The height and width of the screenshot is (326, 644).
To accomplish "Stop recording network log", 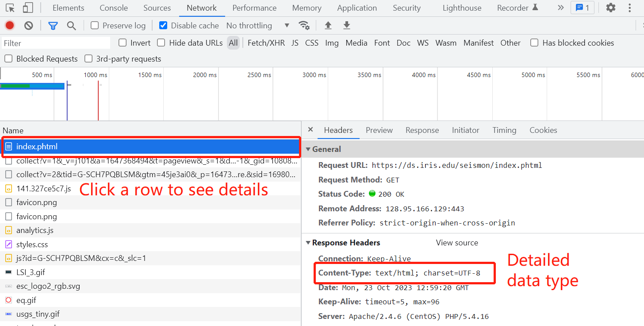I will [x=10, y=26].
